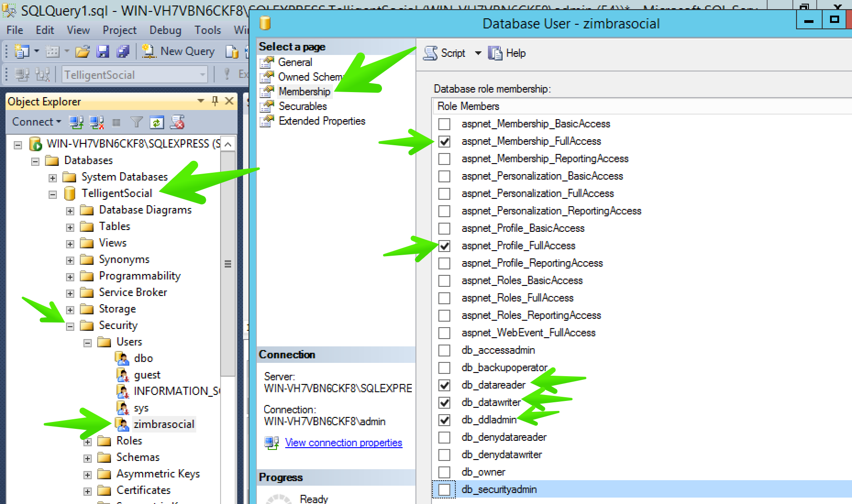Open the Debug menu
The width and height of the screenshot is (852, 504).
click(166, 30)
